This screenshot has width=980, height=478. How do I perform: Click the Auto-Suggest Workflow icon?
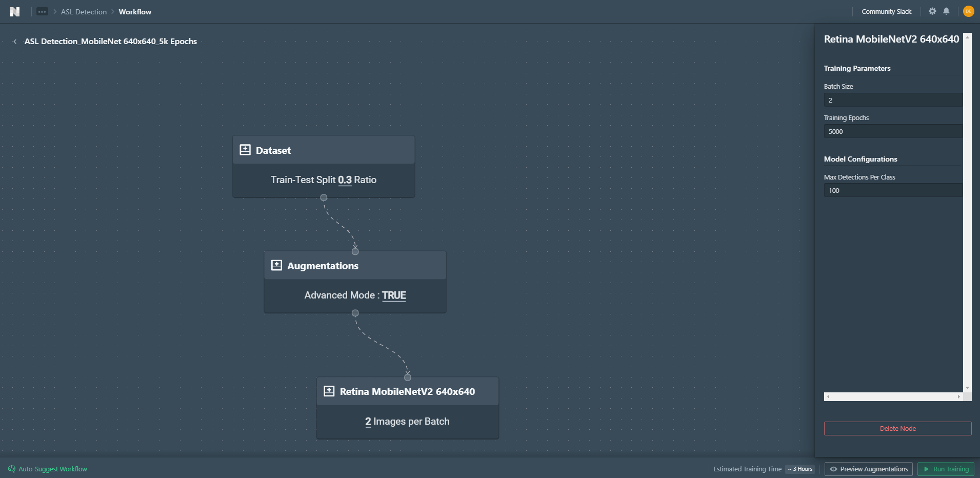pos(12,469)
